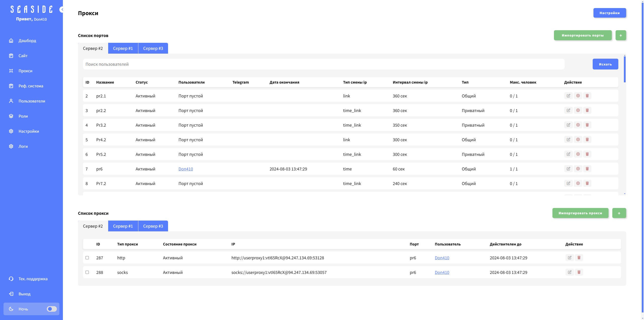Check the box for proxy 287
The height and width of the screenshot is (320, 644).
(87, 258)
